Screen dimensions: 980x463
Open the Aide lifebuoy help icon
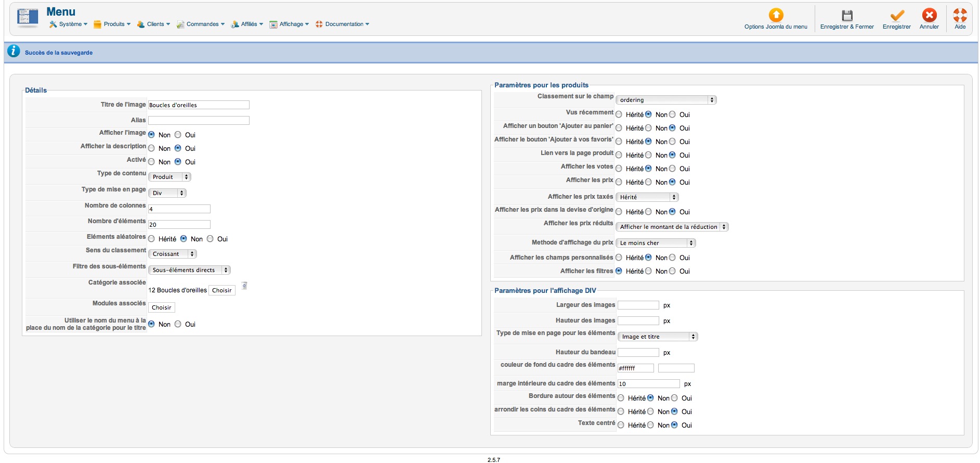960,15
